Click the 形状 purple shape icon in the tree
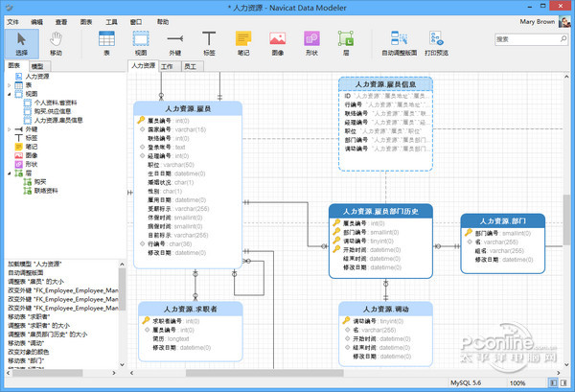 (x=19, y=164)
